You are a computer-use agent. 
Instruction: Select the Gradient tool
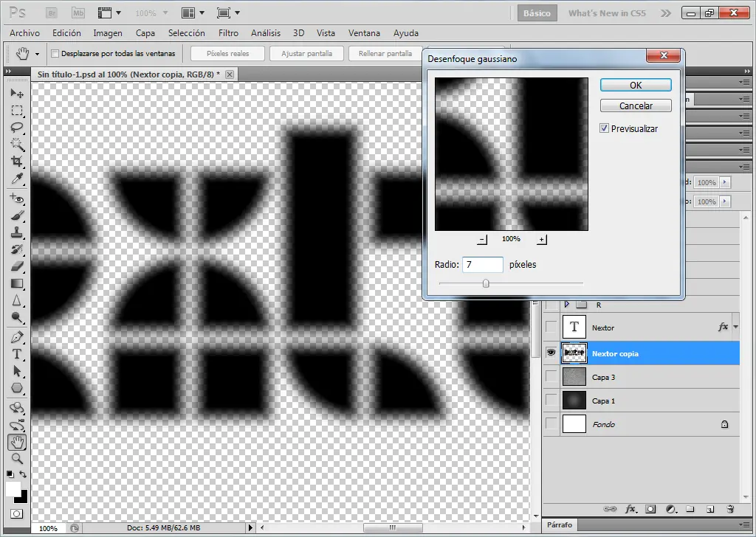coord(16,284)
